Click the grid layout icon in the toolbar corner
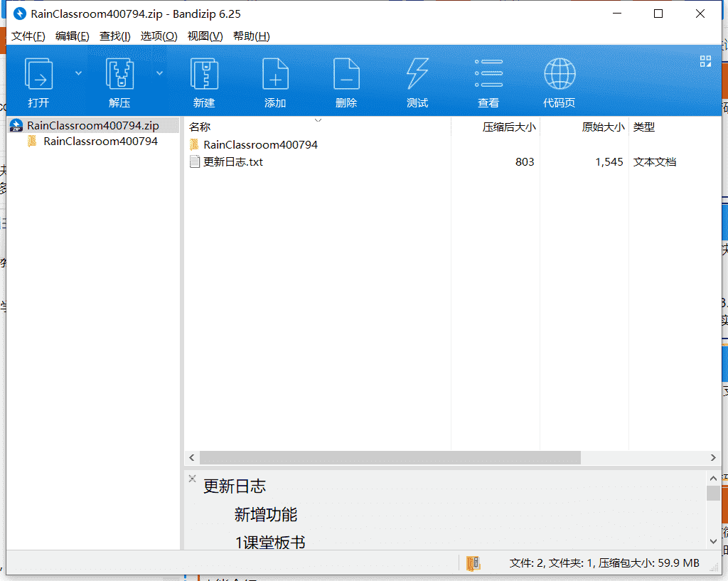The height and width of the screenshot is (581, 728). coord(705,61)
